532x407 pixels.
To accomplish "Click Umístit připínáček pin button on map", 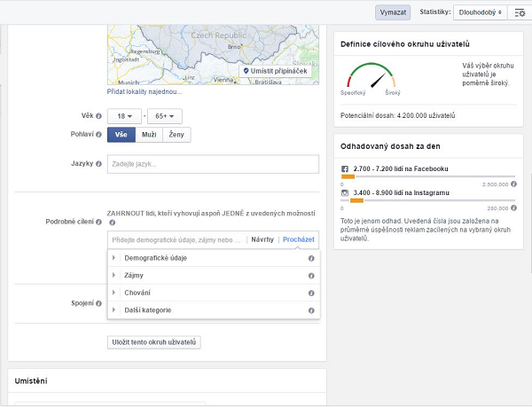I will [x=275, y=71].
